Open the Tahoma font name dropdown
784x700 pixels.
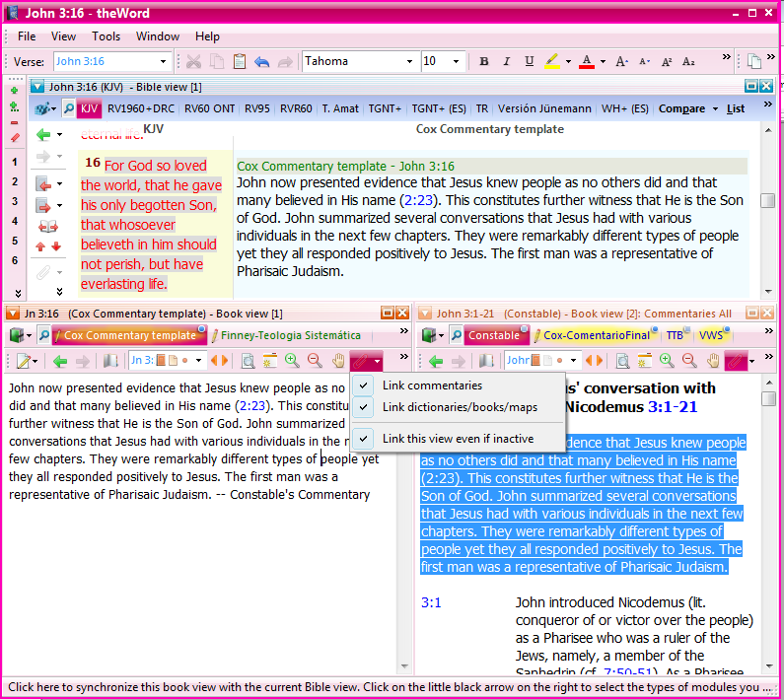(x=409, y=61)
